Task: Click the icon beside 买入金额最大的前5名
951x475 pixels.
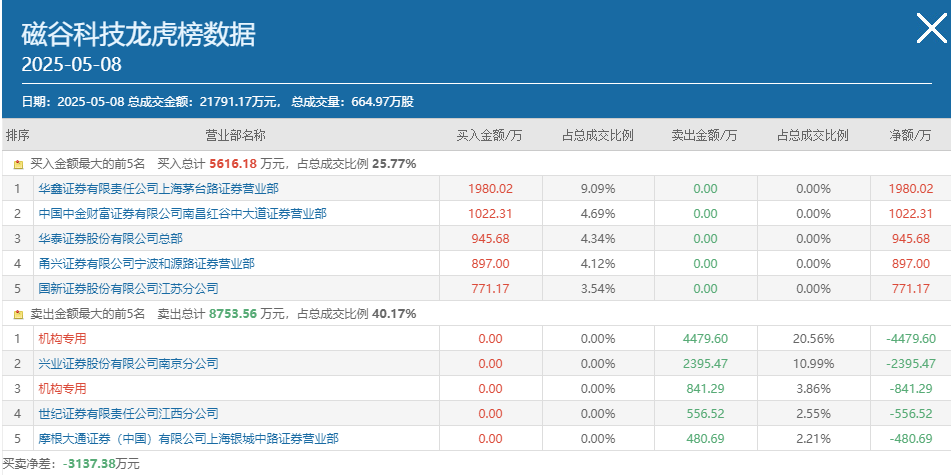Action: pyautogui.click(x=18, y=164)
